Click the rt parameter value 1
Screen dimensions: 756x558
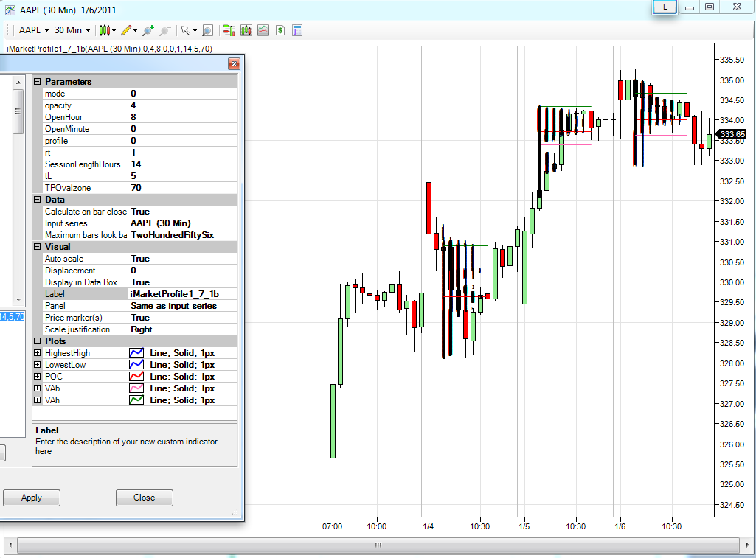coord(183,153)
